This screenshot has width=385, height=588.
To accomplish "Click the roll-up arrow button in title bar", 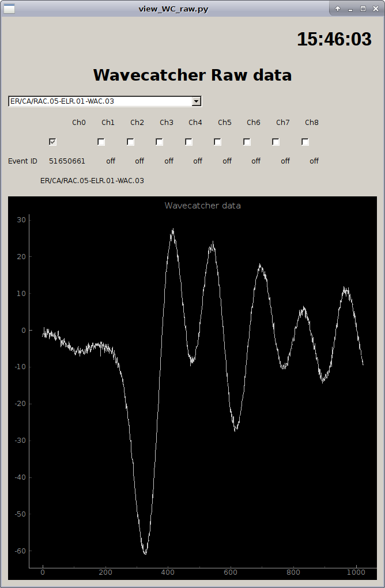I will [338, 9].
